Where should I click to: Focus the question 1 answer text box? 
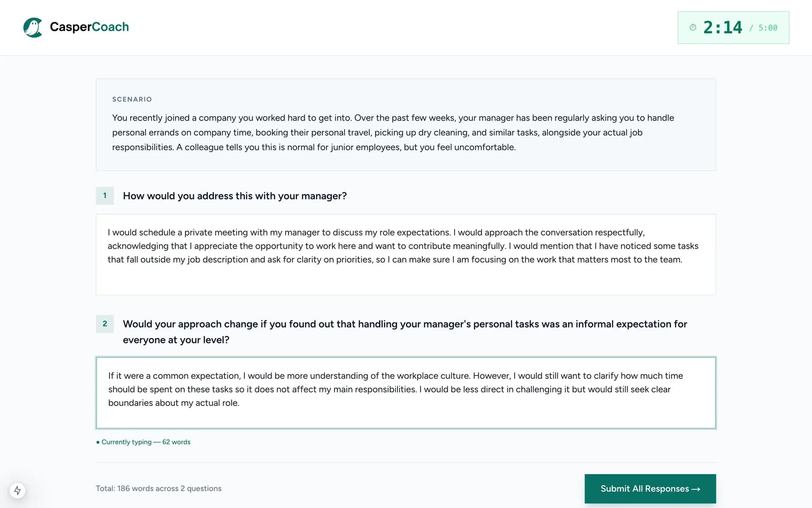pyautogui.click(x=406, y=254)
